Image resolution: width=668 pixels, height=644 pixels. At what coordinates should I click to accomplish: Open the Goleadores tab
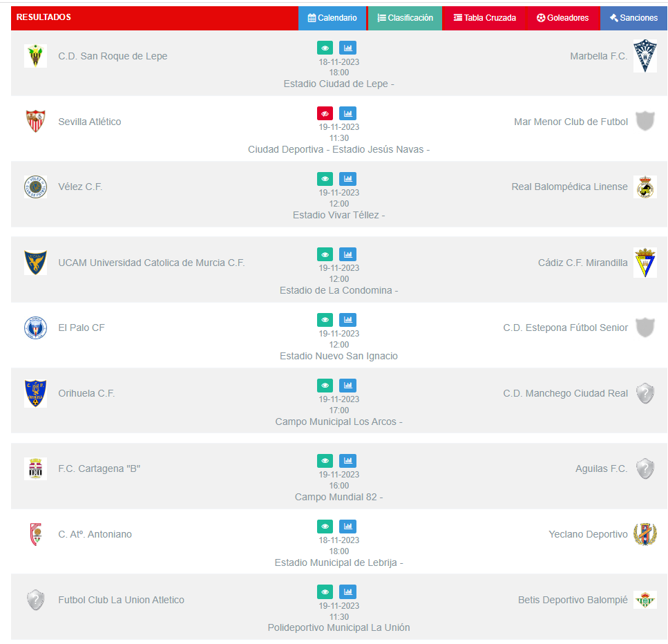(562, 18)
